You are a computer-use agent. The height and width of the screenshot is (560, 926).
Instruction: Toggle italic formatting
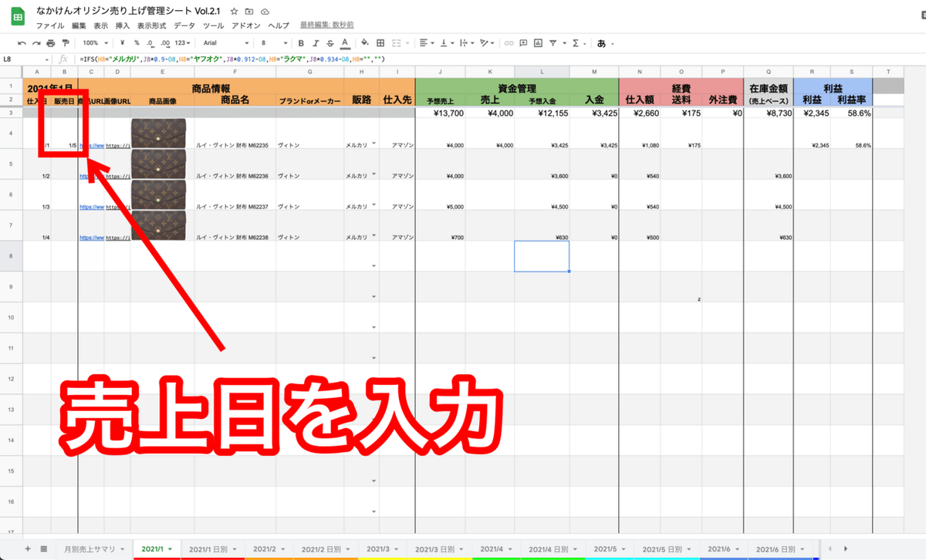316,43
